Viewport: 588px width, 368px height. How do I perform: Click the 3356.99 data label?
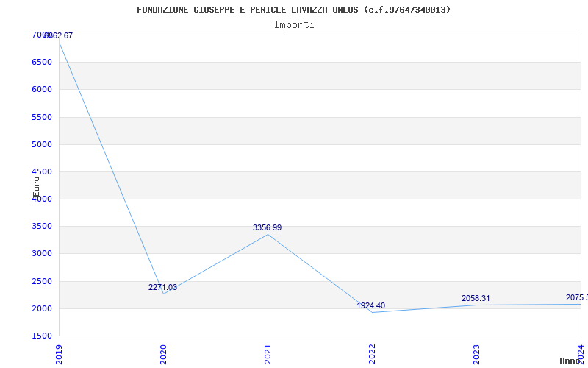(267, 227)
